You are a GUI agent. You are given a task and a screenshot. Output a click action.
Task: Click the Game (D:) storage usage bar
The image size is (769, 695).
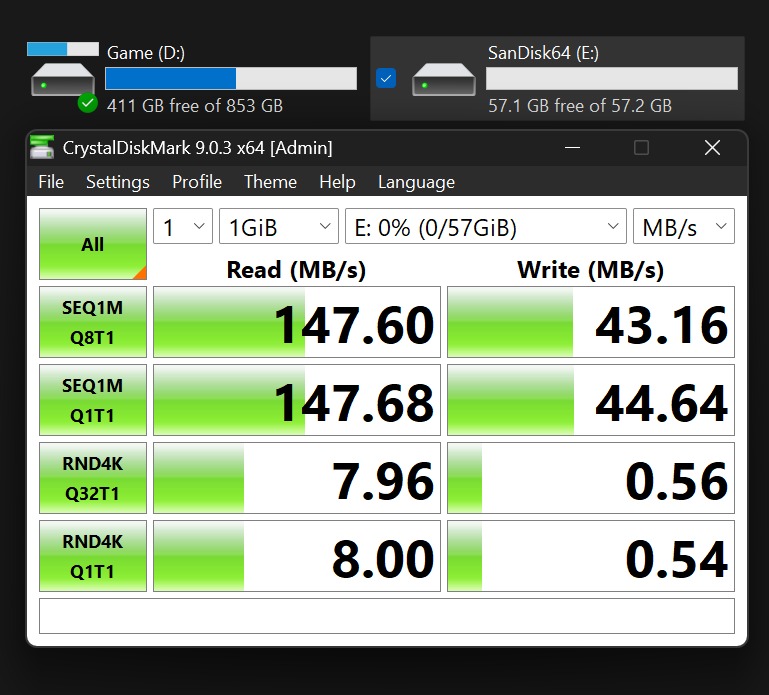(231, 78)
